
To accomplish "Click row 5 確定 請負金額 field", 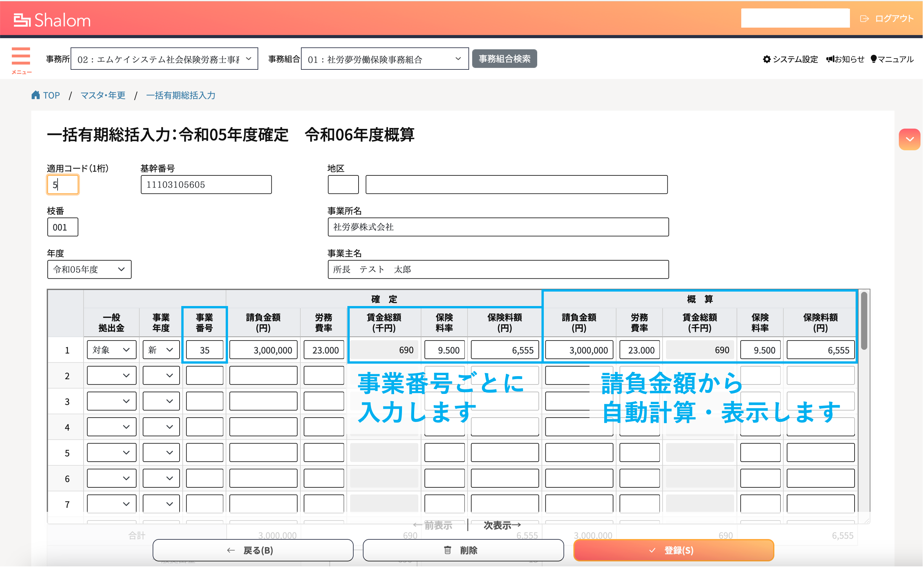I will (263, 452).
